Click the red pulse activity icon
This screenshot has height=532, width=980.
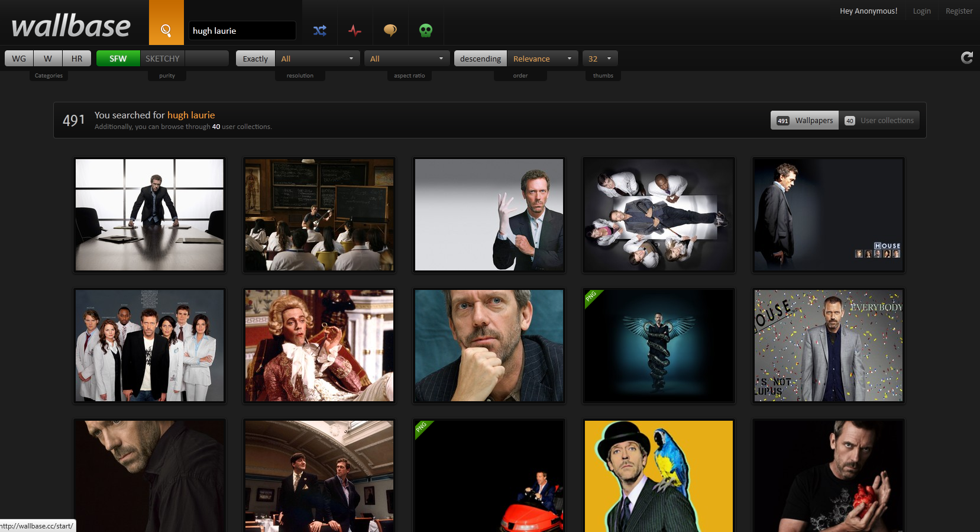(355, 30)
